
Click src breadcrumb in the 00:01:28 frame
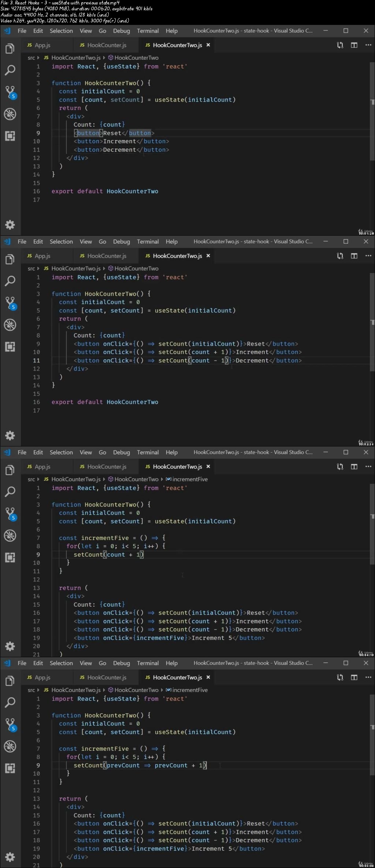point(31,58)
